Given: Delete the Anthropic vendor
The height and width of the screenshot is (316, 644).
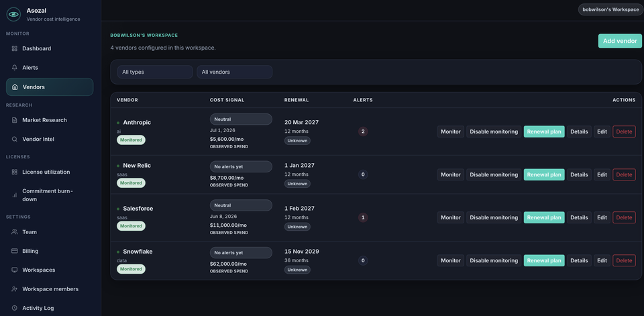Looking at the screenshot, I should click(x=625, y=131).
